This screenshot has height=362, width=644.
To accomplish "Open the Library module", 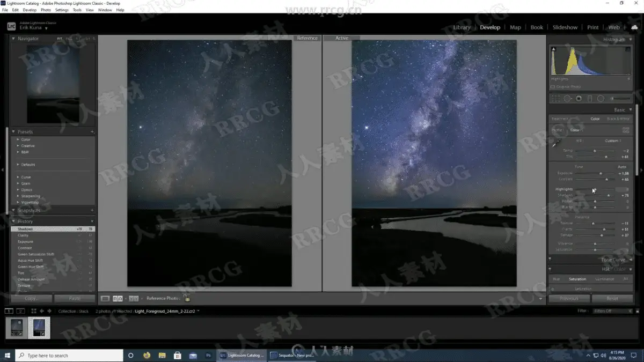I will 462,27.
